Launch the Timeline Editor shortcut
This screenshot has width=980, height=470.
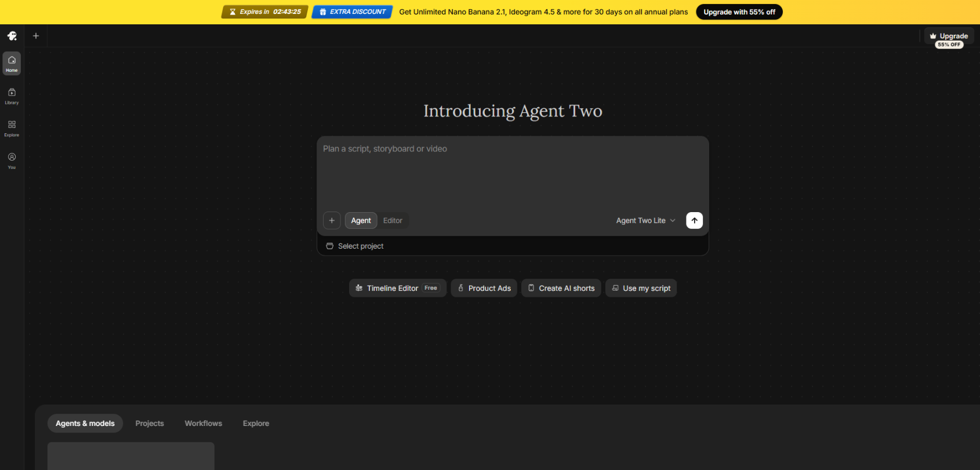pos(398,288)
